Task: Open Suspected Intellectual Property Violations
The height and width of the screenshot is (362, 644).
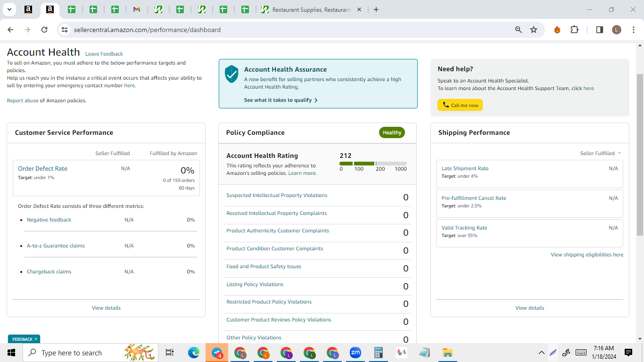Action: (x=277, y=195)
